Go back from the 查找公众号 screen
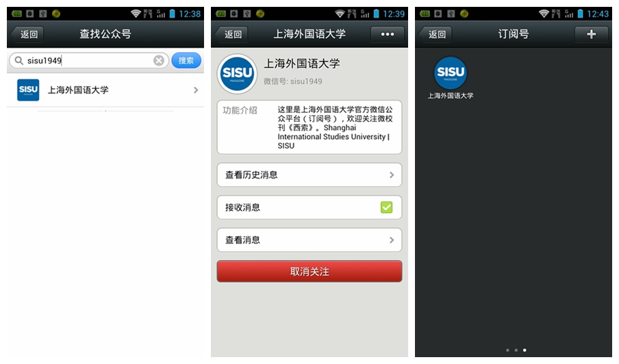This screenshot has height=364, width=619. coord(27,34)
